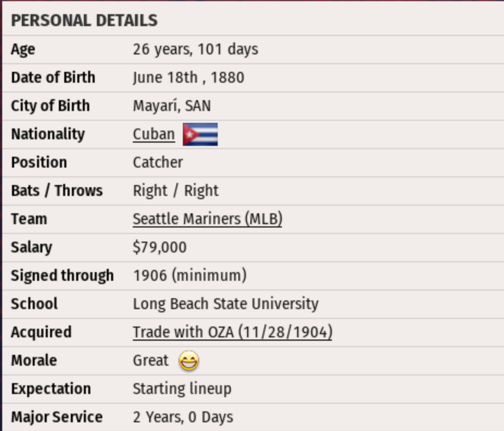Open the Trade with OZA transaction link
Image resolution: width=504 pixels, height=431 pixels.
click(x=232, y=333)
